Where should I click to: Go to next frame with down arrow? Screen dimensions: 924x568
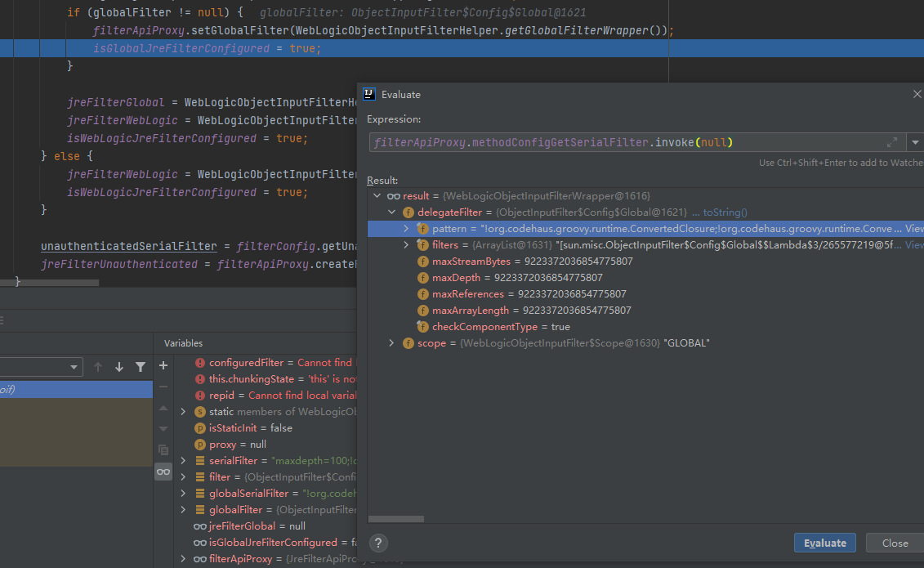pyautogui.click(x=119, y=367)
